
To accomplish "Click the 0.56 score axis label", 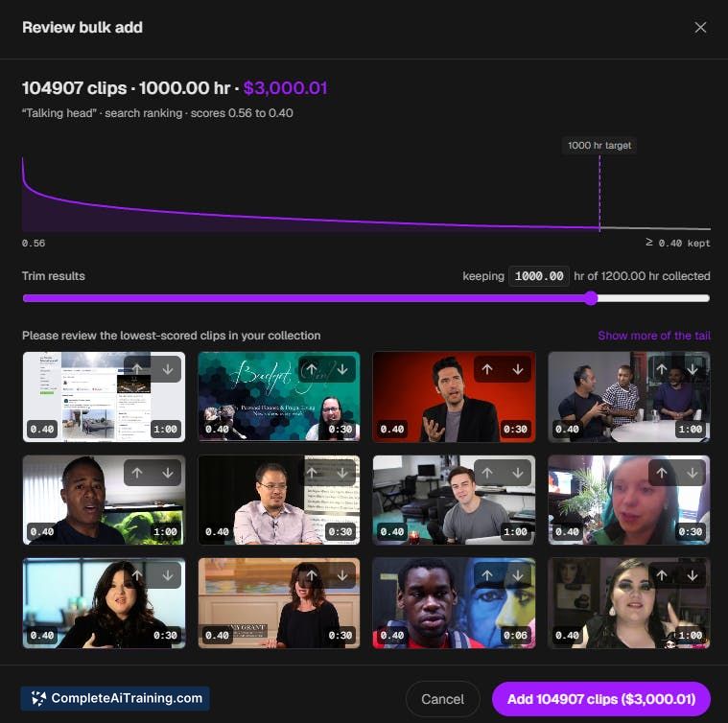I will 34,244.
